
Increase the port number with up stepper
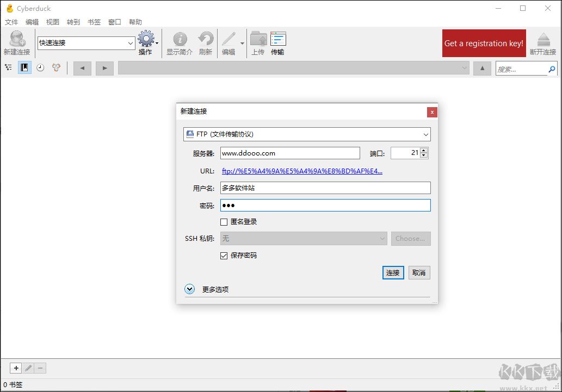(424, 151)
